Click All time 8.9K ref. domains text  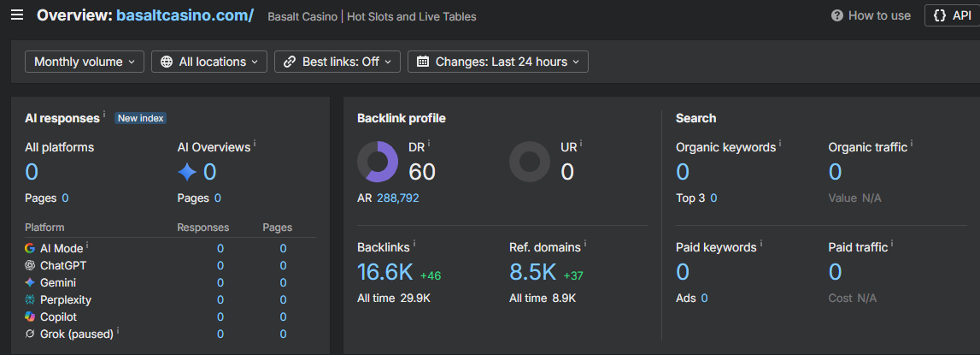[x=543, y=299]
